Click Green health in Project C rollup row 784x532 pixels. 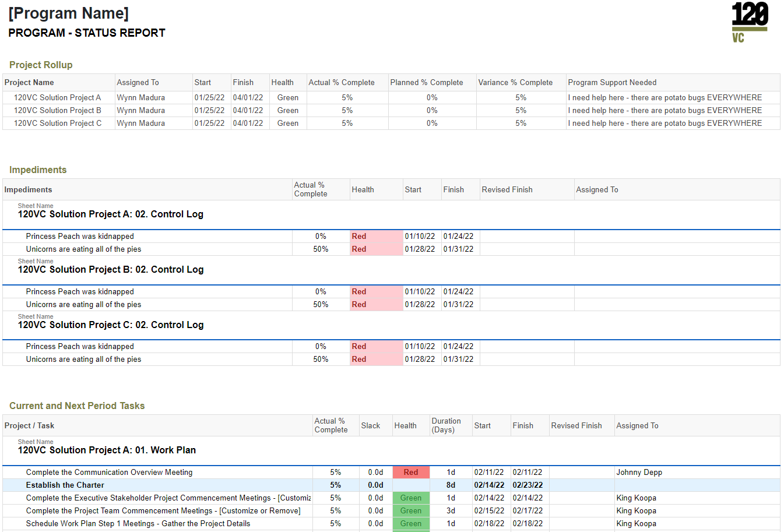(288, 124)
